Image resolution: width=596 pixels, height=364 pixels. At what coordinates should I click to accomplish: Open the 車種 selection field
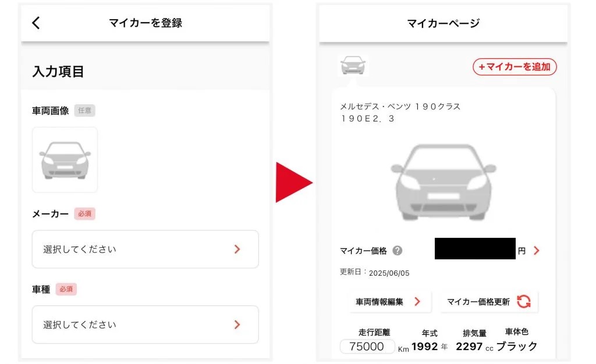pos(145,324)
